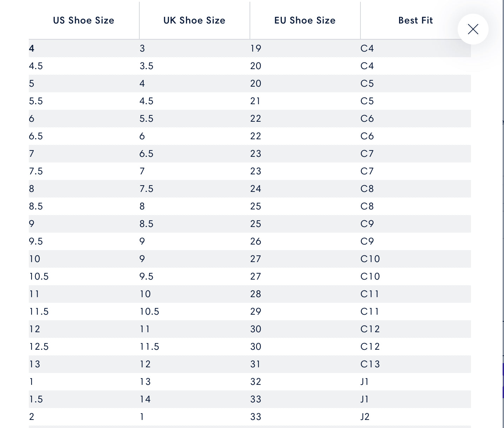Click EU size 24 cell

tap(256, 189)
